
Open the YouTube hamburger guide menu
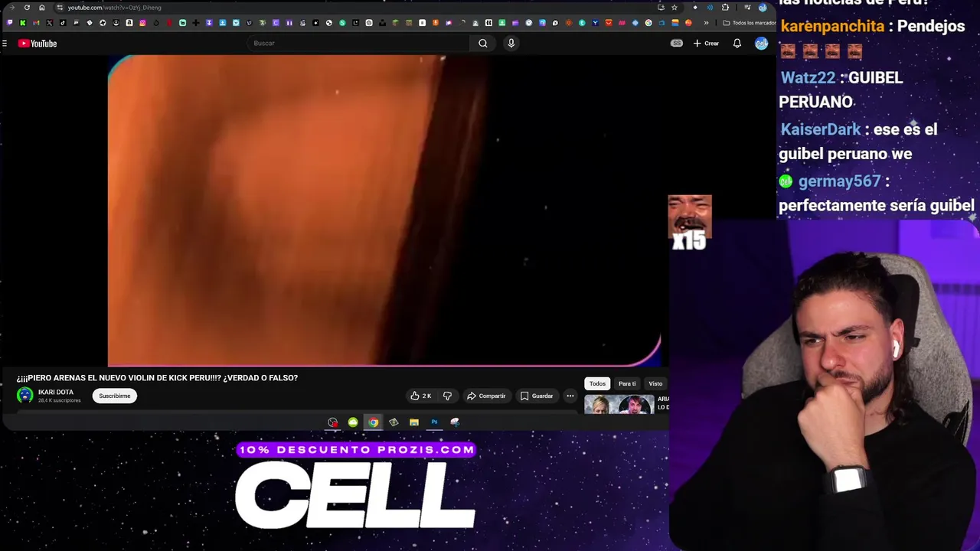tap(5, 44)
